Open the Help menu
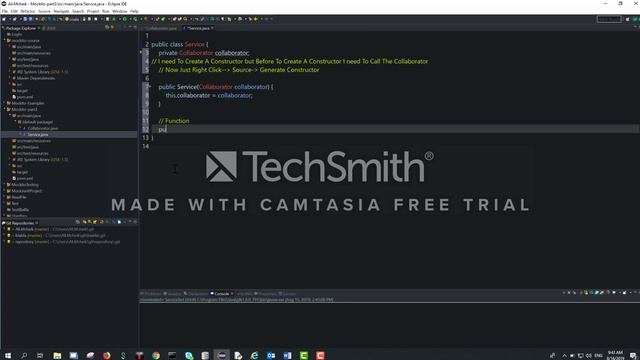Screen dimensions: 640x360 [x=134, y=11]
